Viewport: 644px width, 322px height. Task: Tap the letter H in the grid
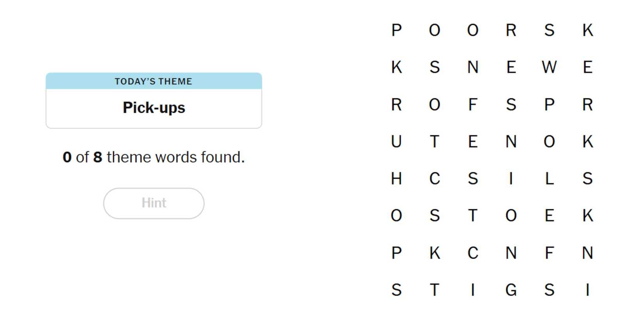[x=396, y=179]
